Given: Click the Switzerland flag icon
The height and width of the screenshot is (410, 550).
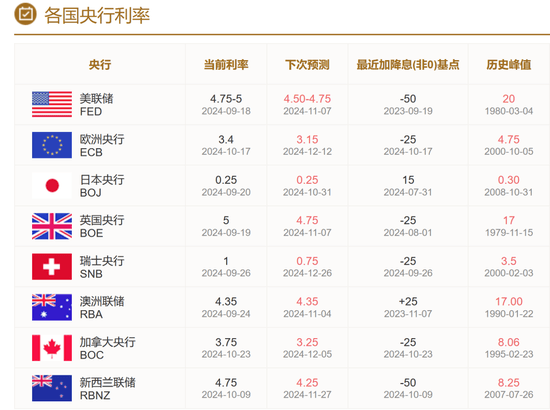Looking at the screenshot, I should (x=52, y=267).
